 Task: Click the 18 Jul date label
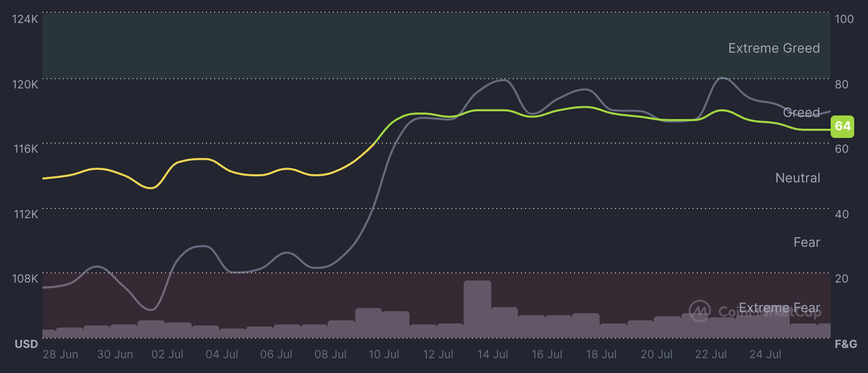[601, 354]
